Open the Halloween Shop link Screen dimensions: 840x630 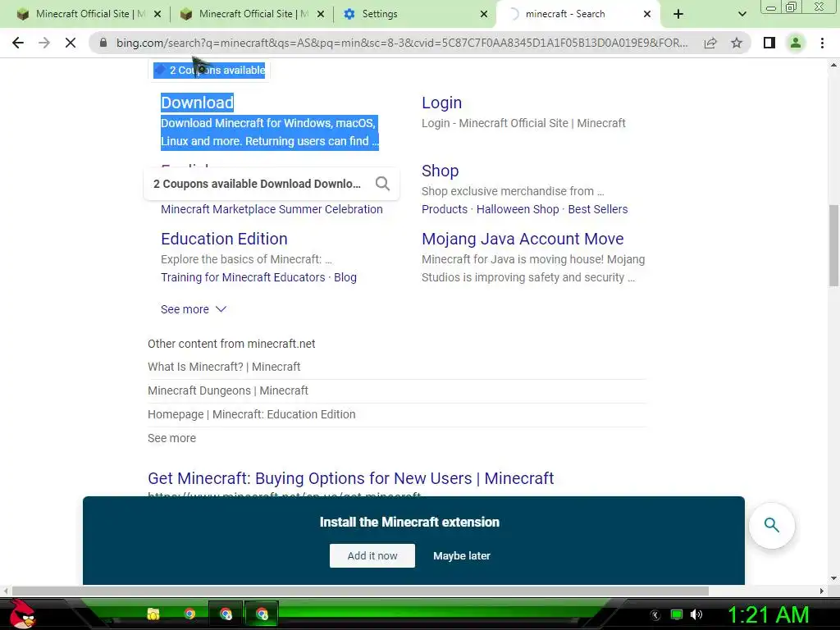[518, 209]
